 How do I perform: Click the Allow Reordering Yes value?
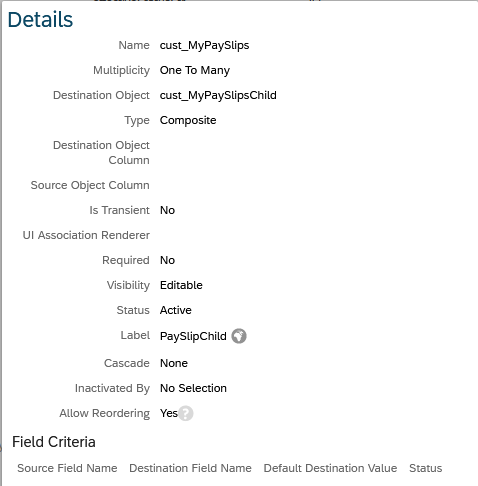pyautogui.click(x=169, y=413)
